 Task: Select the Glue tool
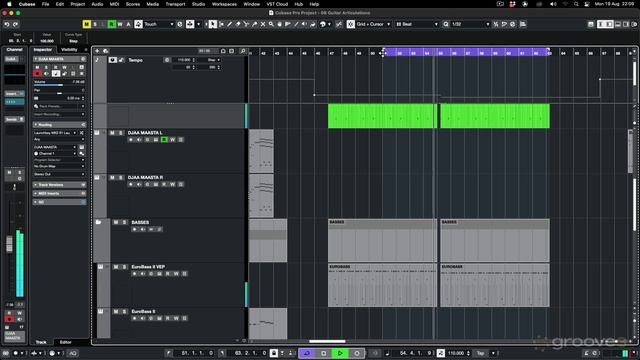pos(255,24)
